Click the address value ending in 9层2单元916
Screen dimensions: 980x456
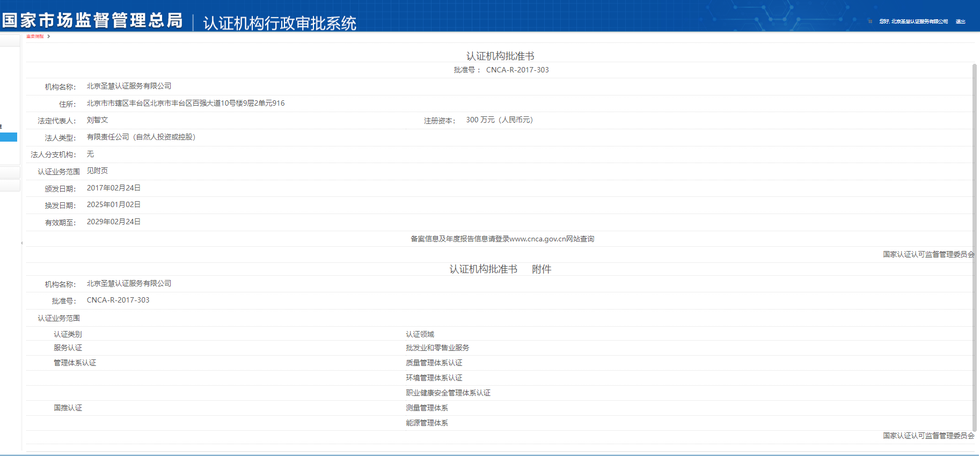point(186,103)
